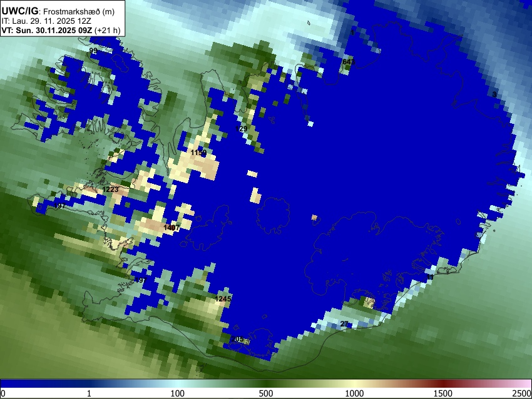Click the map value 1245

pyautogui.click(x=223, y=299)
